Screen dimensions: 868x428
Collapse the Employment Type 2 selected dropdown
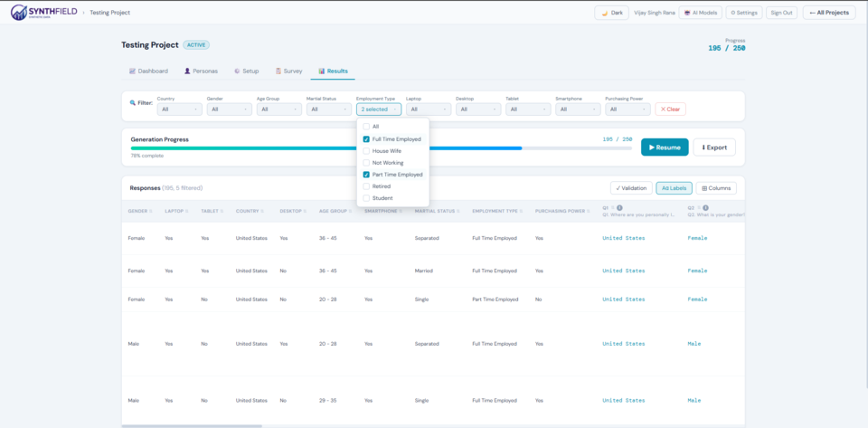click(x=379, y=109)
